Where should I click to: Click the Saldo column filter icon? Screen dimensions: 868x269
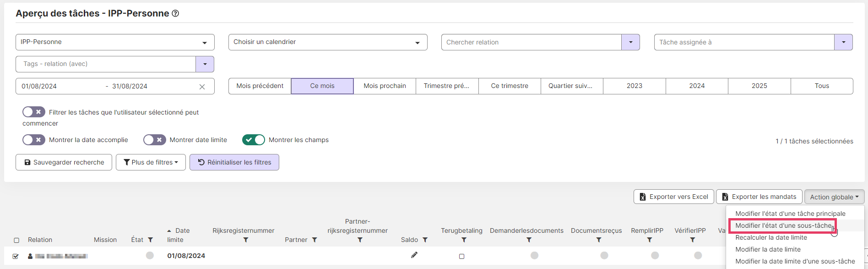[x=425, y=240]
